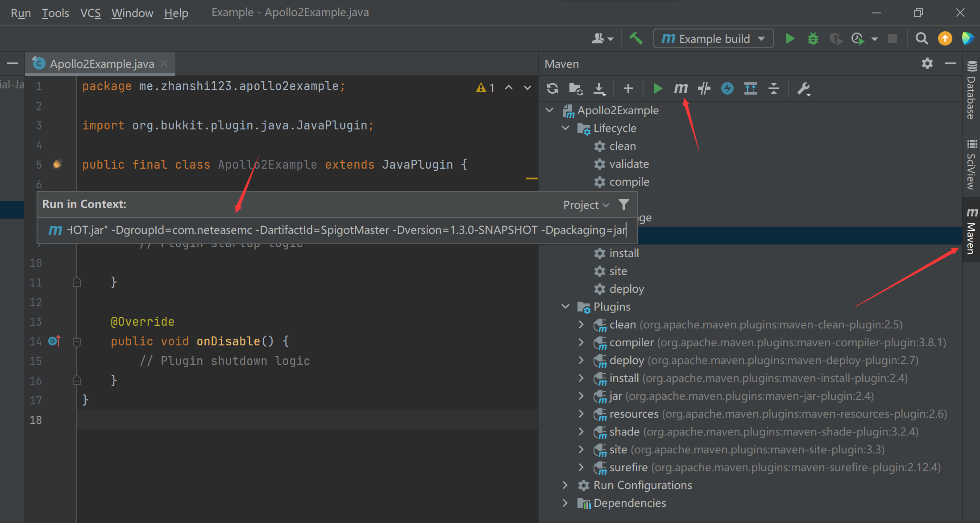Click Download Sources and Documentation icon
Image resolution: width=980 pixels, height=523 pixels.
(599, 88)
